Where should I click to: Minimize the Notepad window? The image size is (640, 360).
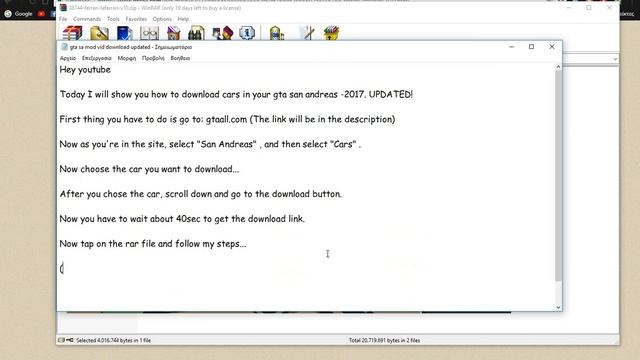[x=511, y=47]
